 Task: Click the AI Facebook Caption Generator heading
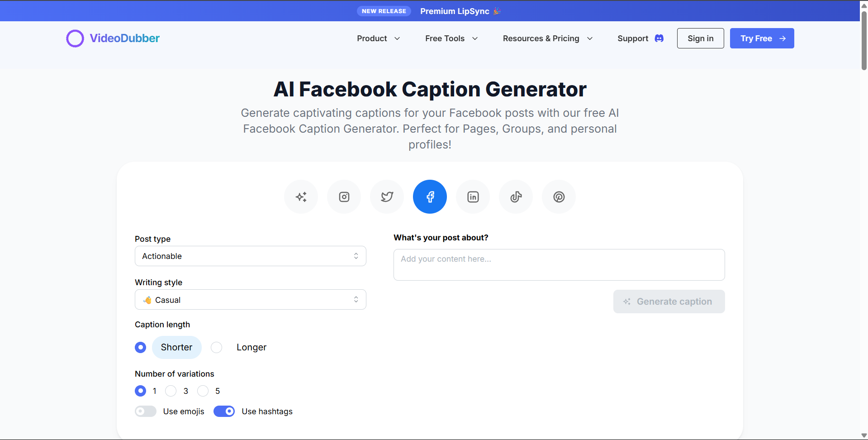(430, 89)
